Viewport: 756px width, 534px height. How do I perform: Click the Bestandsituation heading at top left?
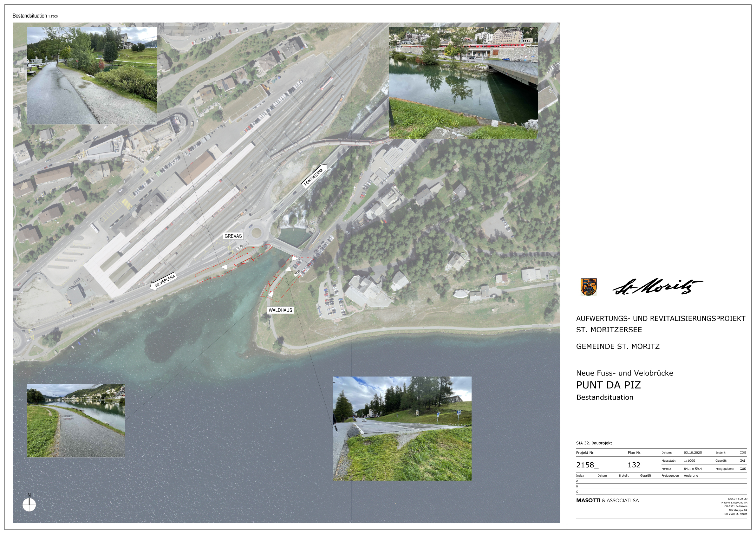pyautogui.click(x=29, y=16)
